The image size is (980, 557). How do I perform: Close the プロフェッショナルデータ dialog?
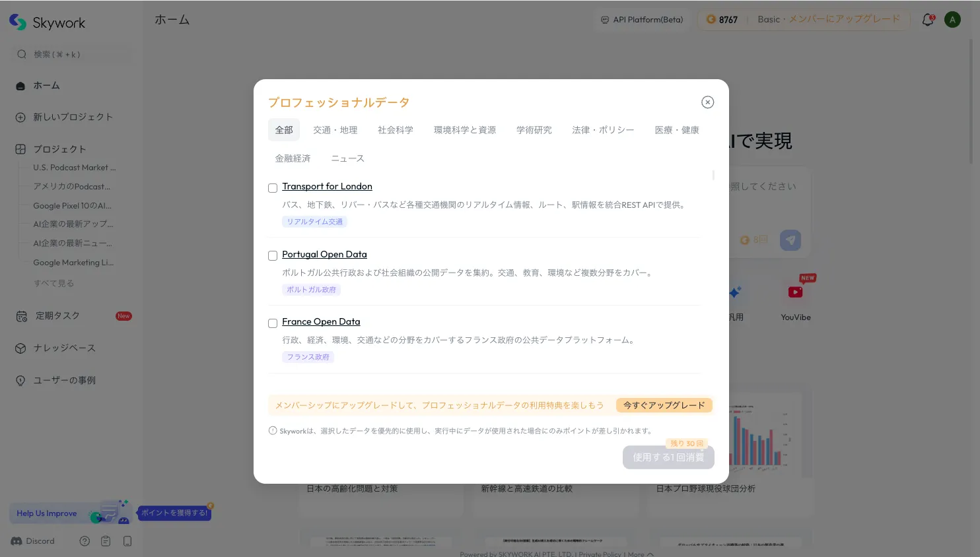click(x=707, y=102)
